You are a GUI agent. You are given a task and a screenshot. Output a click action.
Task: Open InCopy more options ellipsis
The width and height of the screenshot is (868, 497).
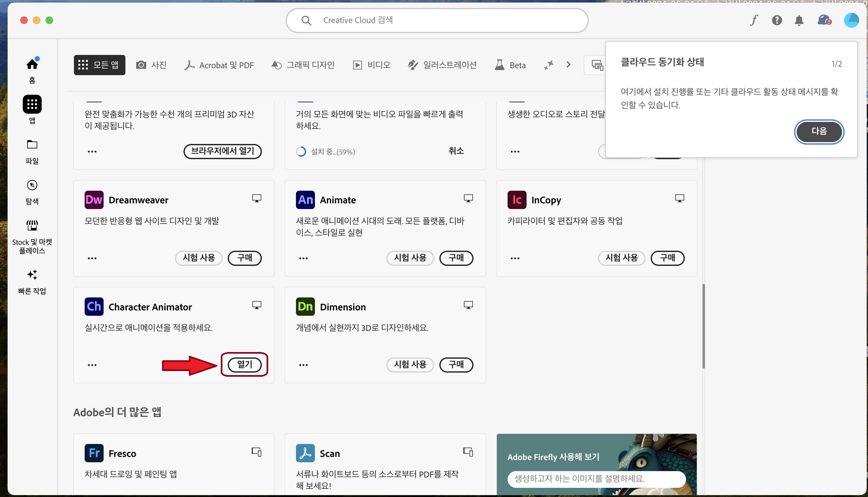515,258
